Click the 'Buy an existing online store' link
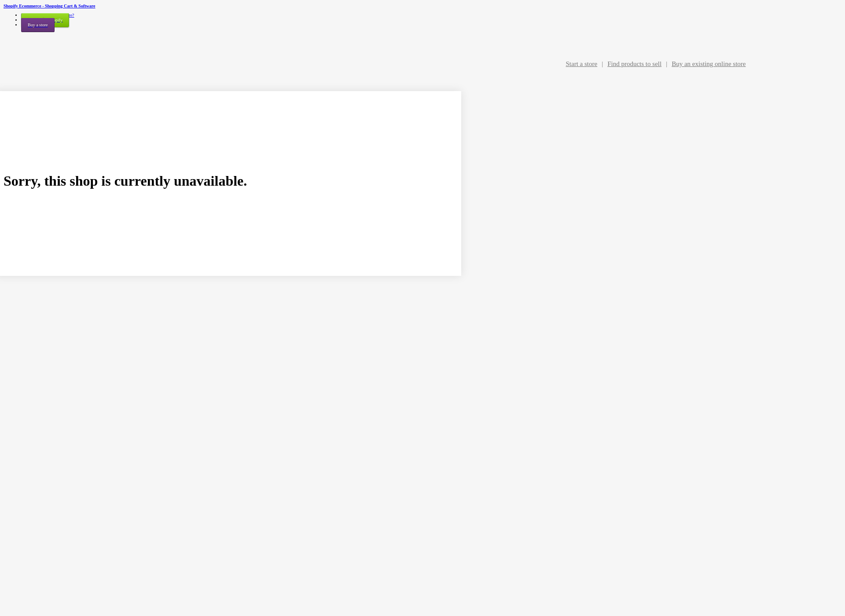The width and height of the screenshot is (845, 616). point(709,64)
